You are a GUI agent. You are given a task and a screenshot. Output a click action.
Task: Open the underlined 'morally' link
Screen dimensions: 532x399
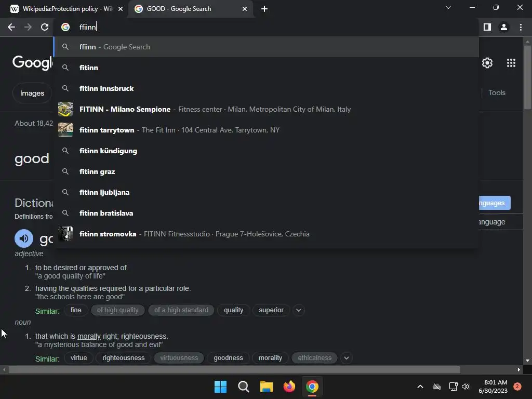point(89,336)
